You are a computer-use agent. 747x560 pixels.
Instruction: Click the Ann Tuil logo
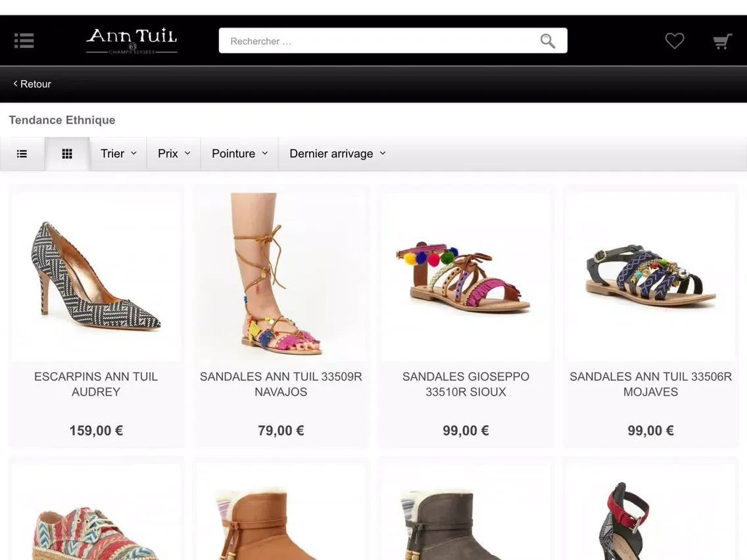click(x=132, y=41)
